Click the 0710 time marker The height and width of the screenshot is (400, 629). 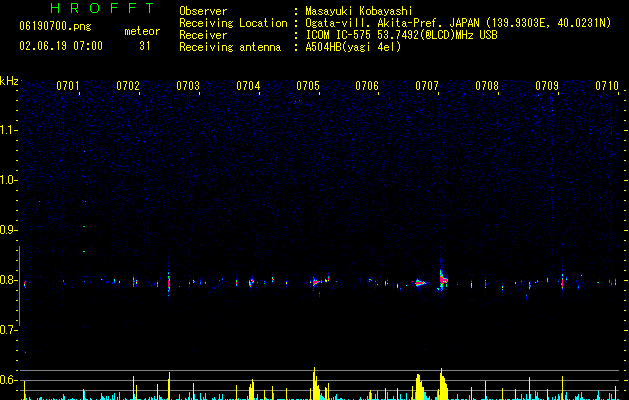[x=607, y=86]
